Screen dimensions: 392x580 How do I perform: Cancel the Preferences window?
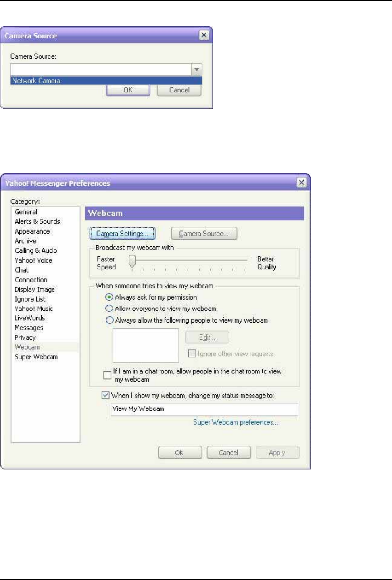pos(229,453)
